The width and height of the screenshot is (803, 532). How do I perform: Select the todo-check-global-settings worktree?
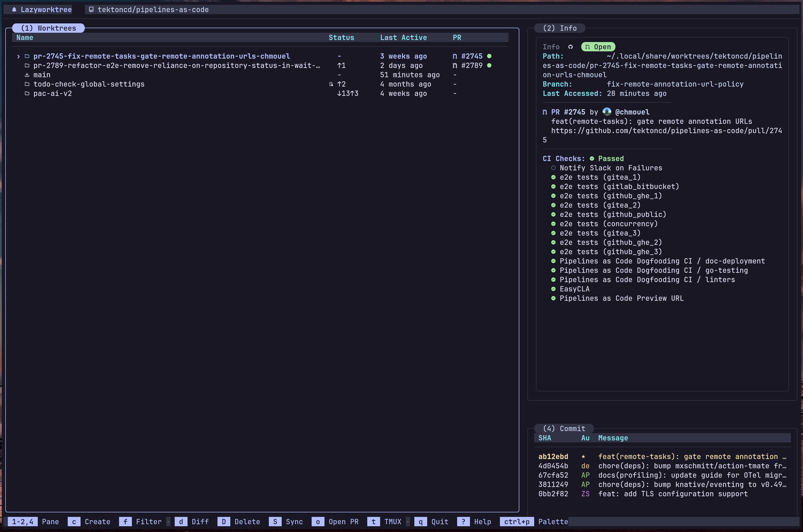point(260,84)
